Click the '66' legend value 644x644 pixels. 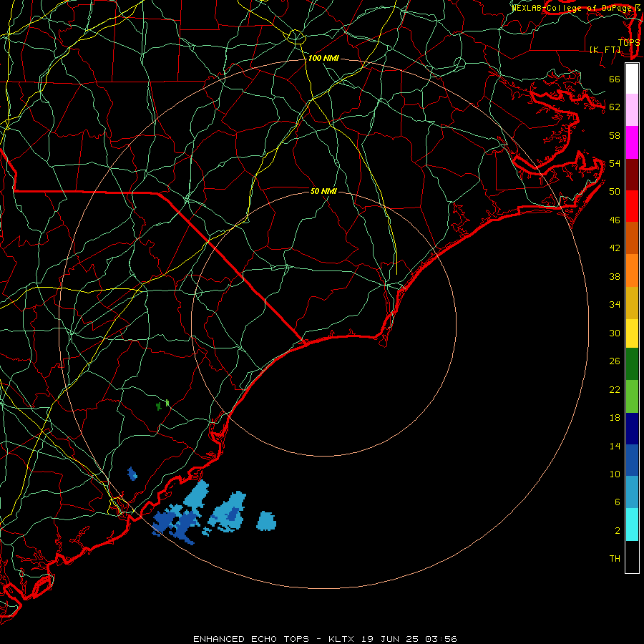click(615, 79)
